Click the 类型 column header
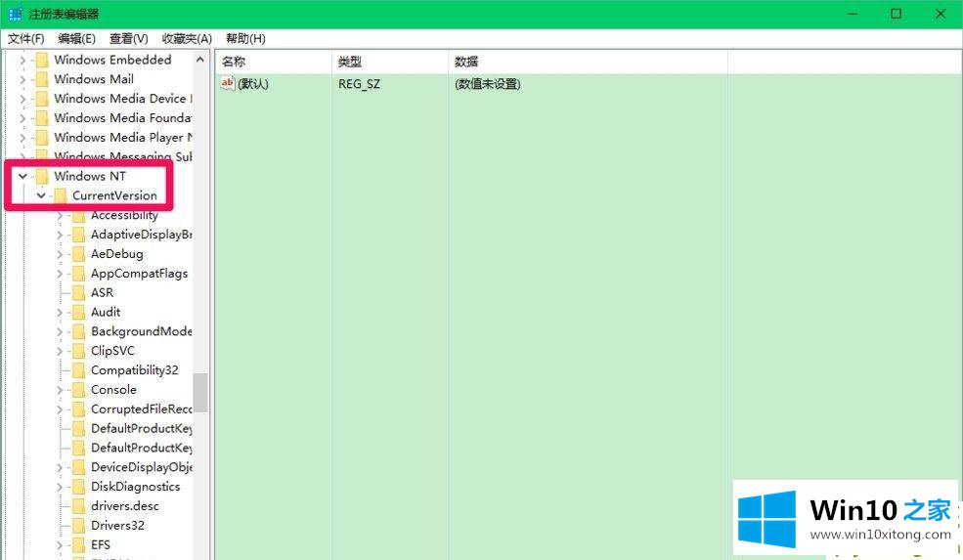Viewport: 963px width, 560px height. (390, 62)
